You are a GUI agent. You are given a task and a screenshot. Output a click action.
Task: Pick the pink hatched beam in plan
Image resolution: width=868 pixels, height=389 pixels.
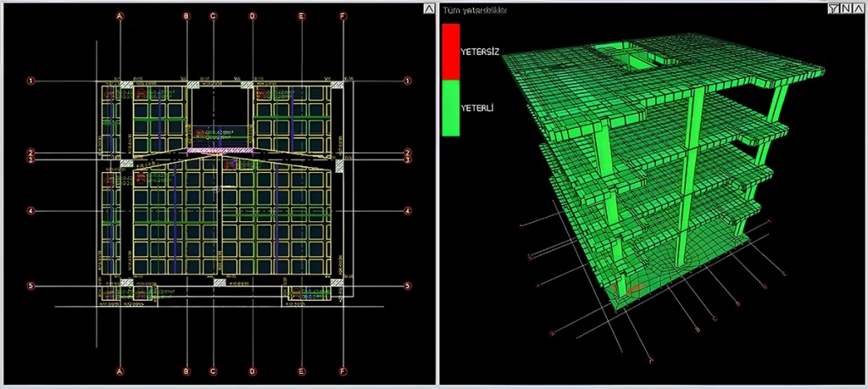tap(222, 149)
